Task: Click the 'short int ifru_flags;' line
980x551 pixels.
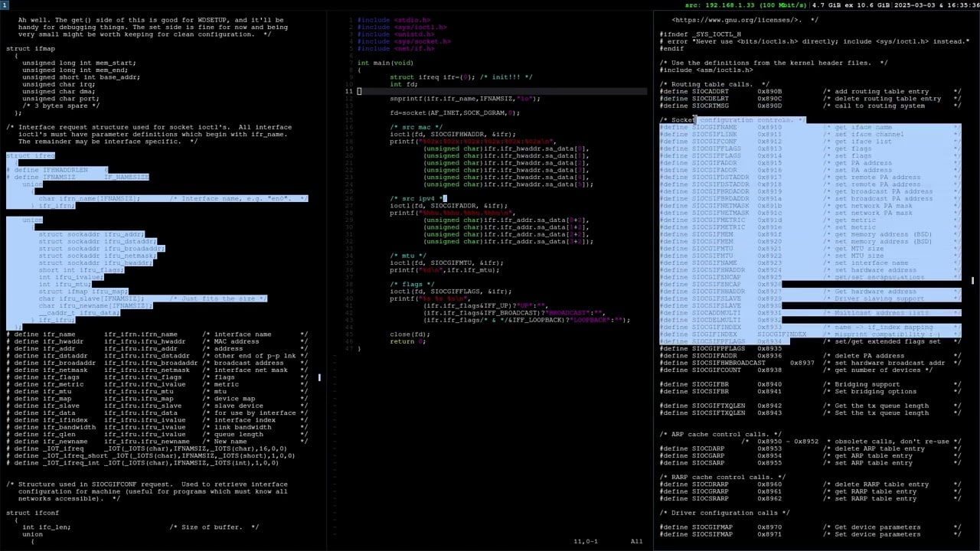Action: pyautogui.click(x=81, y=270)
